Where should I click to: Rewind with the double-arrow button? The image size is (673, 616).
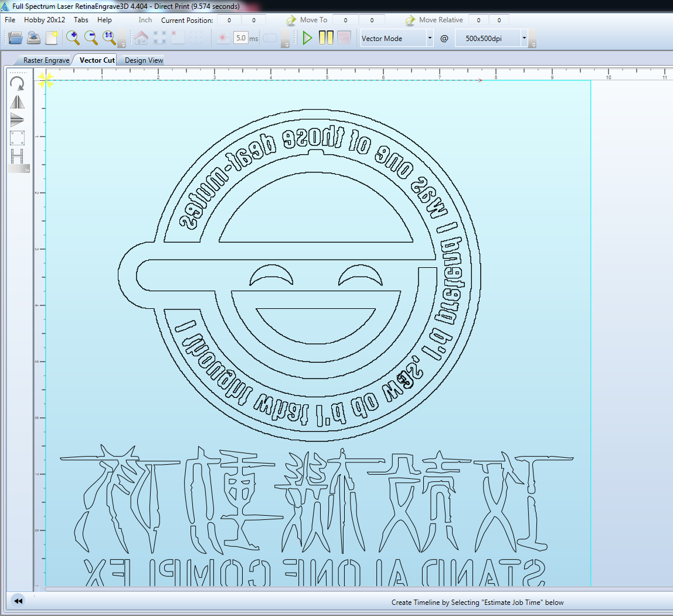[x=18, y=601]
